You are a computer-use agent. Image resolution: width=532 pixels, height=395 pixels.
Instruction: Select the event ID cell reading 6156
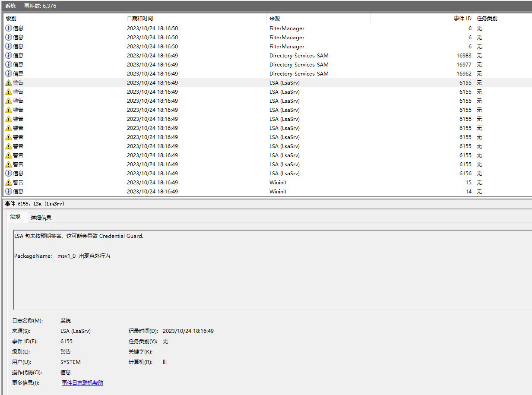coord(465,173)
